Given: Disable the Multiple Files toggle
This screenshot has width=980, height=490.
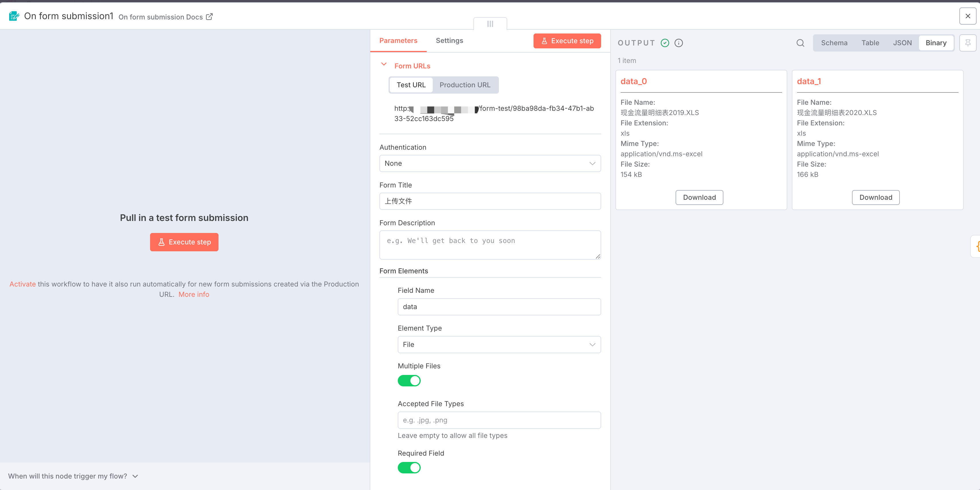Looking at the screenshot, I should pos(409,380).
